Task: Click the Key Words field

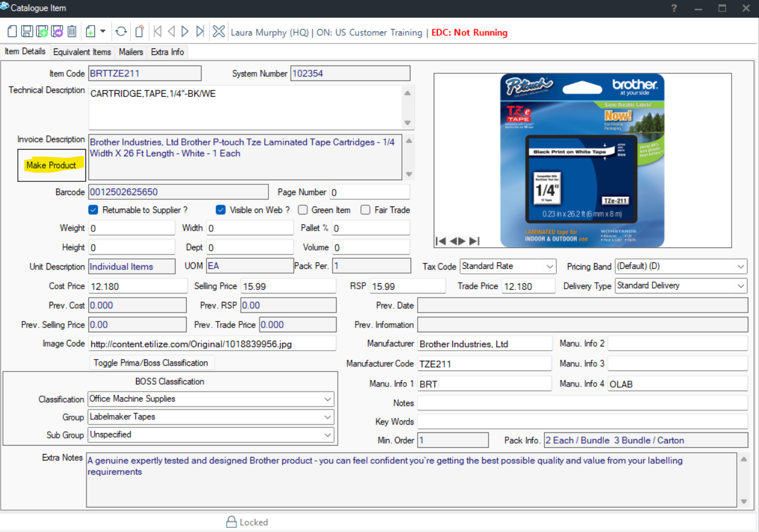Action: [582, 422]
